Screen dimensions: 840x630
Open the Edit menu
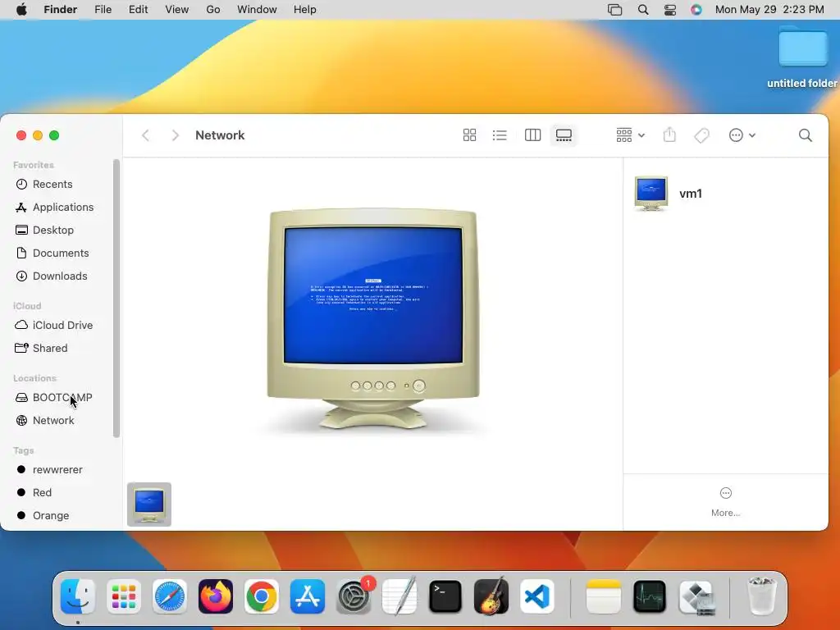point(138,10)
